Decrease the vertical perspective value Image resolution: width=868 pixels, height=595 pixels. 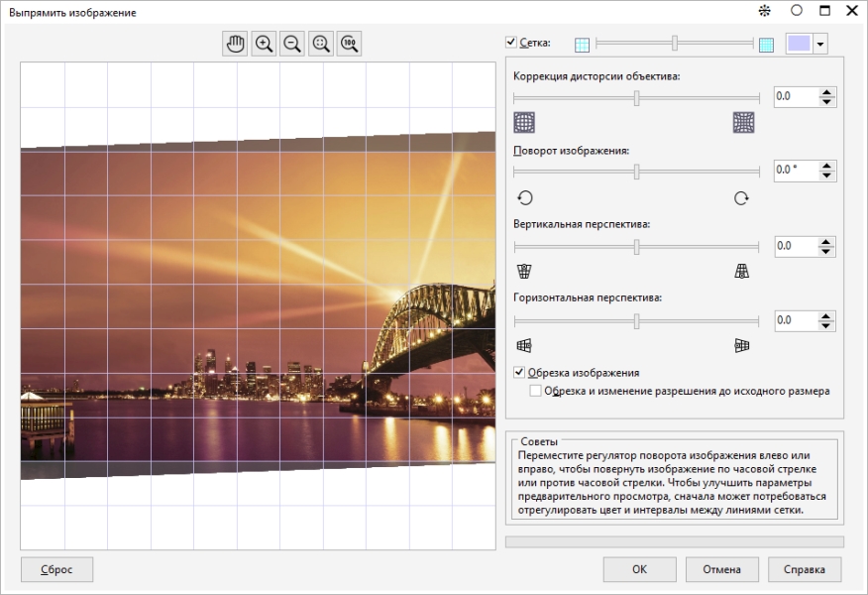point(828,251)
